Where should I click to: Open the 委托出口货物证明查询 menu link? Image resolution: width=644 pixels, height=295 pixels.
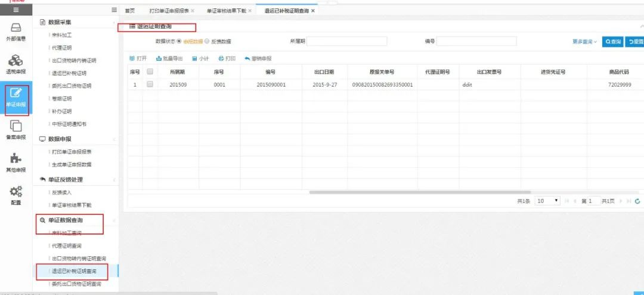pos(77,284)
